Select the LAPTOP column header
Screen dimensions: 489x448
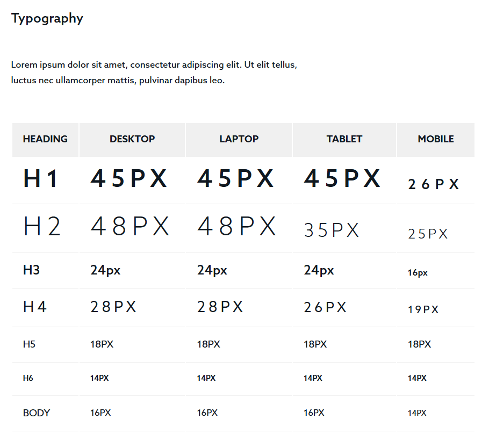coord(239,139)
